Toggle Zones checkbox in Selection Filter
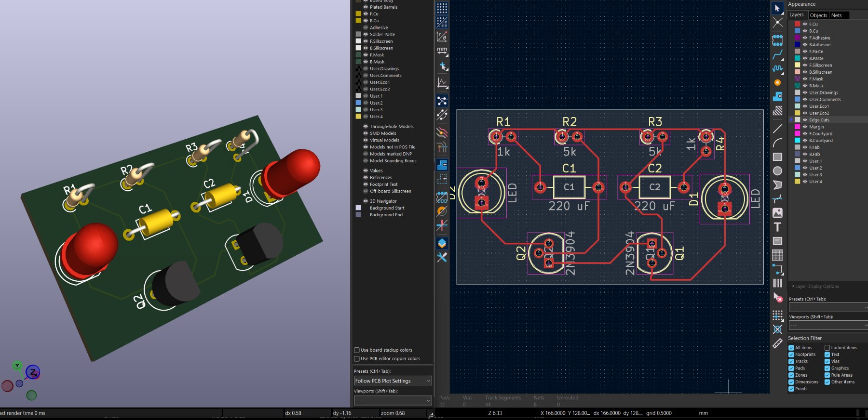Image resolution: width=868 pixels, height=420 pixels. pyautogui.click(x=791, y=375)
